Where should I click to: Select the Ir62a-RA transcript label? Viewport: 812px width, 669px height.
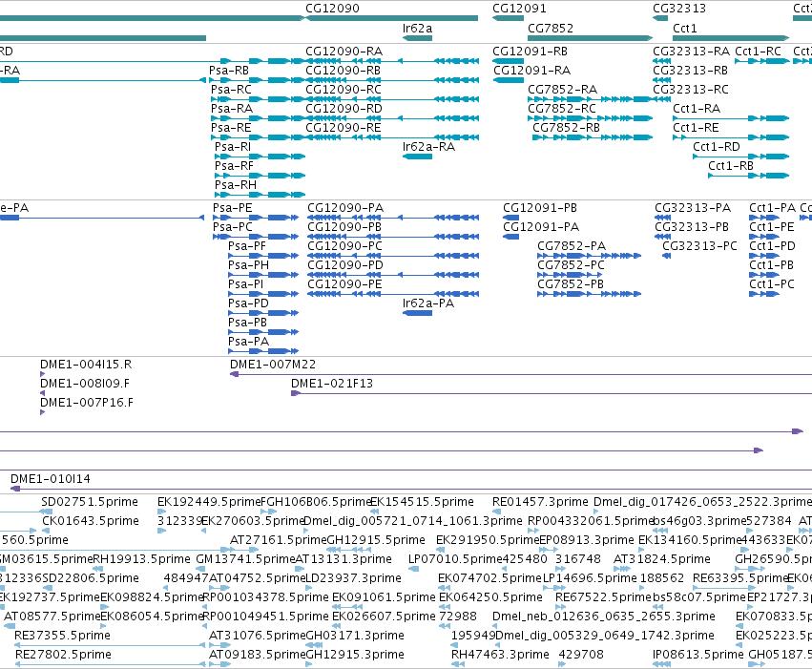point(428,147)
